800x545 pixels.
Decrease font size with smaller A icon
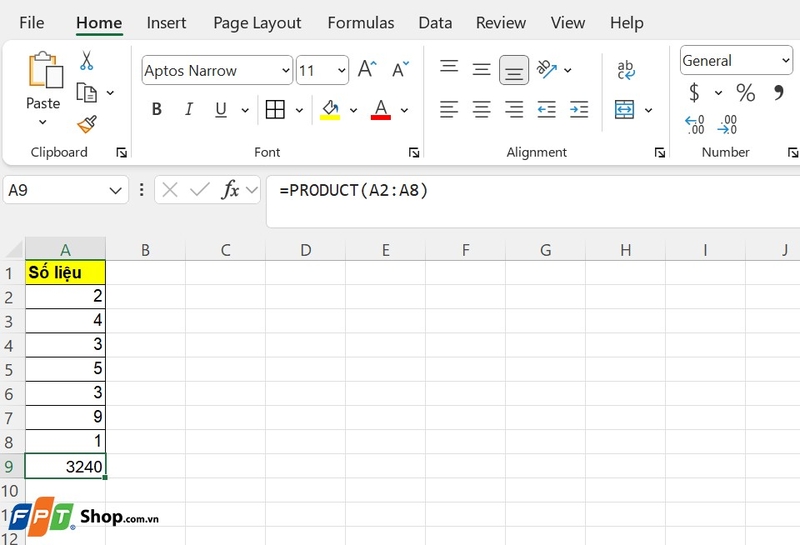(x=400, y=68)
